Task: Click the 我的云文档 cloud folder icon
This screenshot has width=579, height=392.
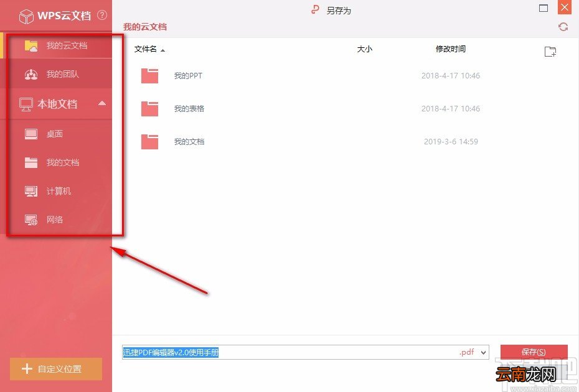Action: coord(31,46)
